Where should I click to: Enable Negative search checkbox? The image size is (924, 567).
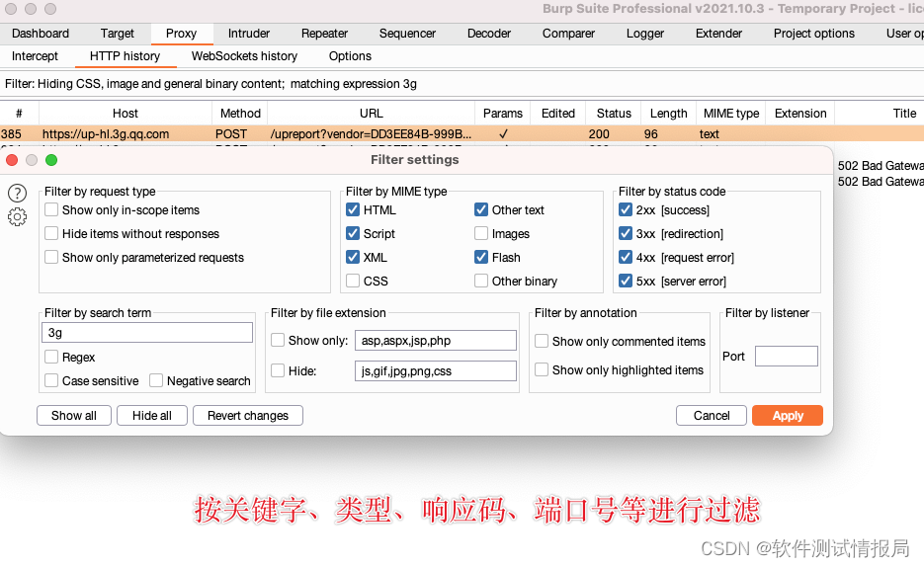(x=156, y=381)
